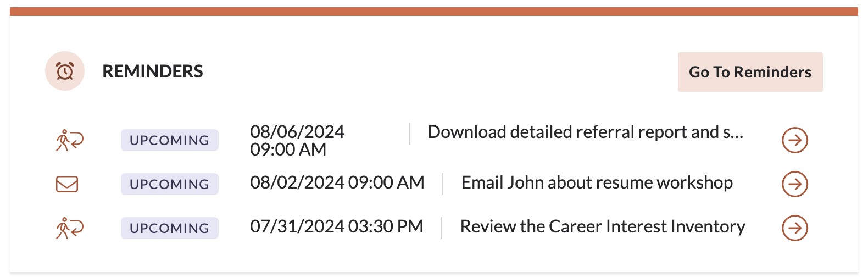The height and width of the screenshot is (277, 868).
Task: Click the 09:00 AM time below 08/06/2024
Action: (288, 149)
